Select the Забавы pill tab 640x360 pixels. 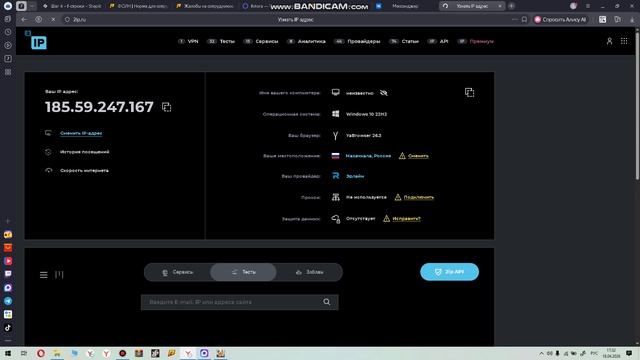click(x=309, y=272)
